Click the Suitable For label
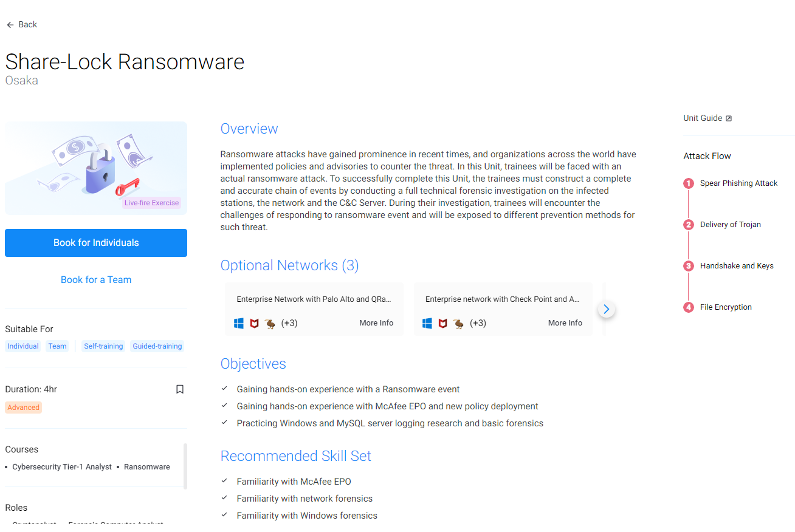 29,329
